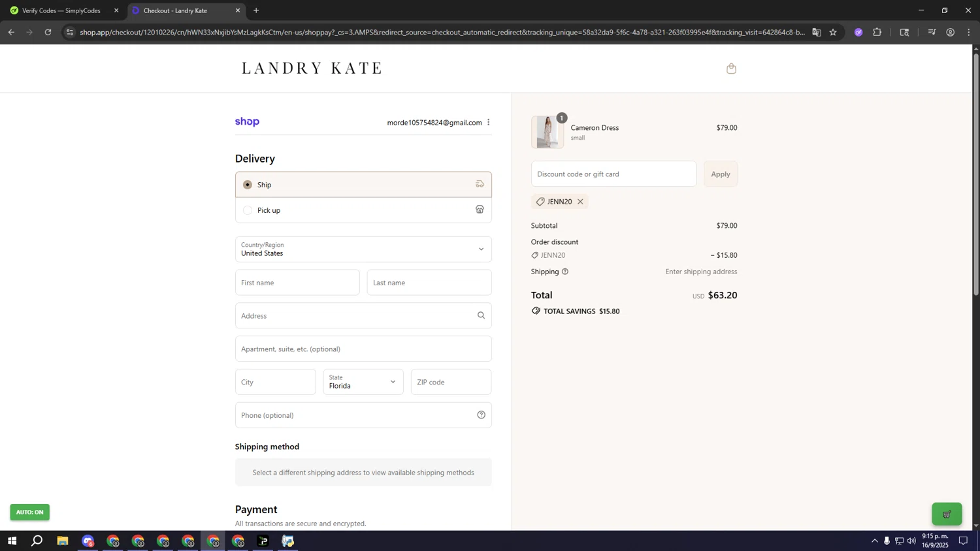
Task: Close the Verify Codes tab
Action: (x=116, y=10)
